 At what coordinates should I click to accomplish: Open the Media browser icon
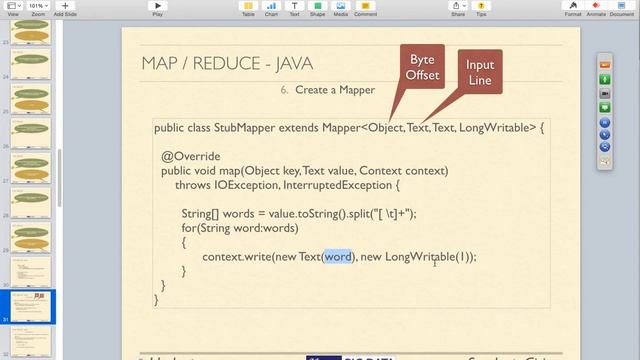[x=341, y=6]
